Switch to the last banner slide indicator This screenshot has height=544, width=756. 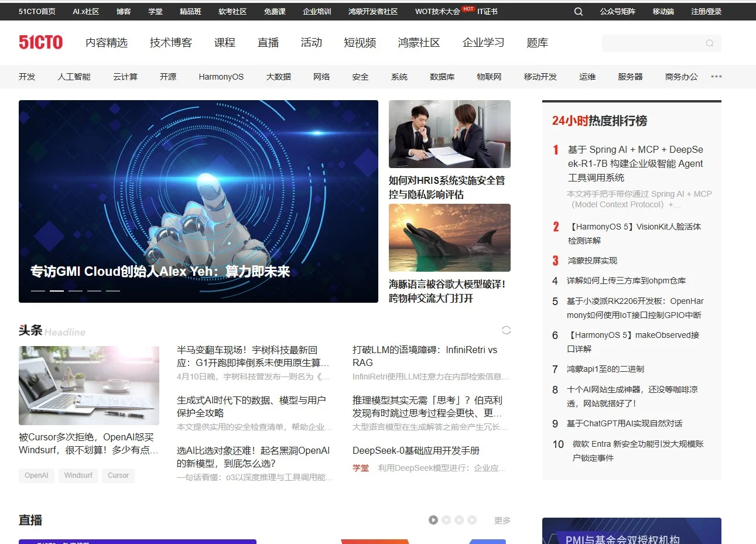pos(112,290)
